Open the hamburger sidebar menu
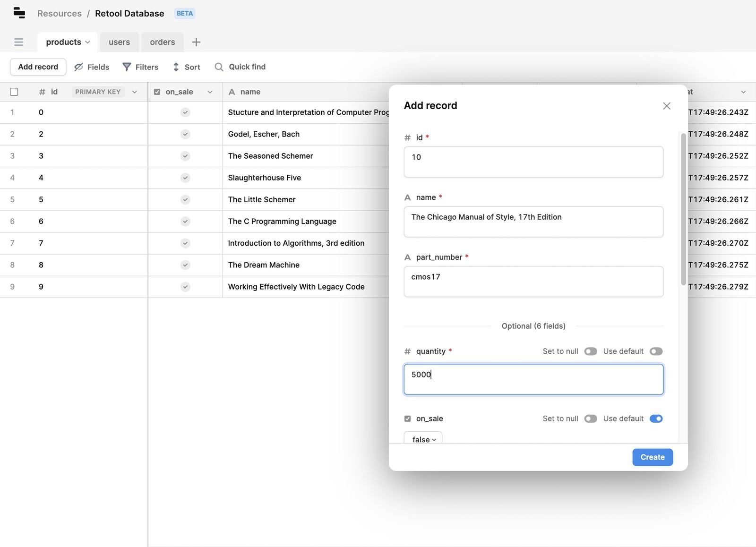This screenshot has width=756, height=547. click(18, 42)
